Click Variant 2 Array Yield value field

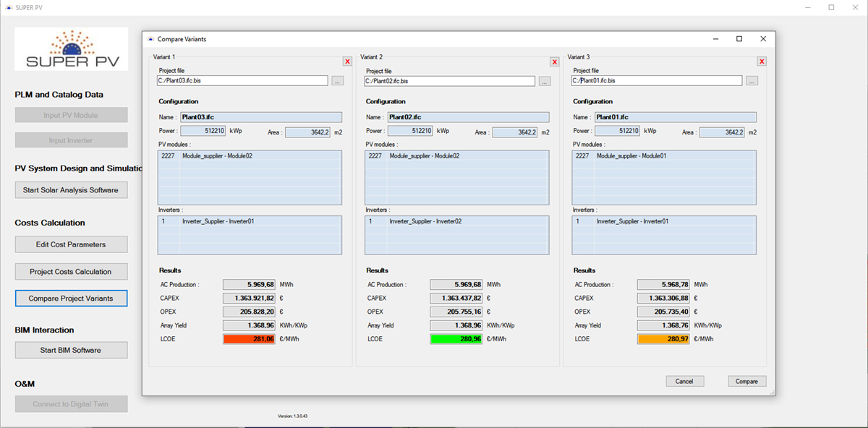point(456,325)
